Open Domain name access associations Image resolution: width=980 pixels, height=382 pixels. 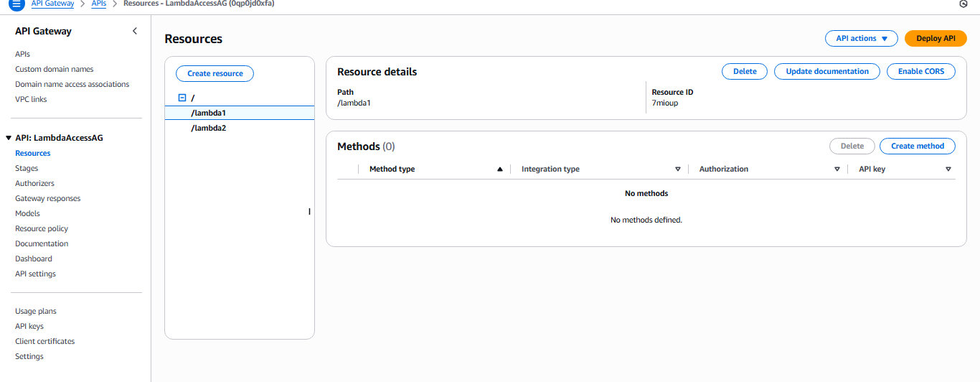(x=72, y=84)
